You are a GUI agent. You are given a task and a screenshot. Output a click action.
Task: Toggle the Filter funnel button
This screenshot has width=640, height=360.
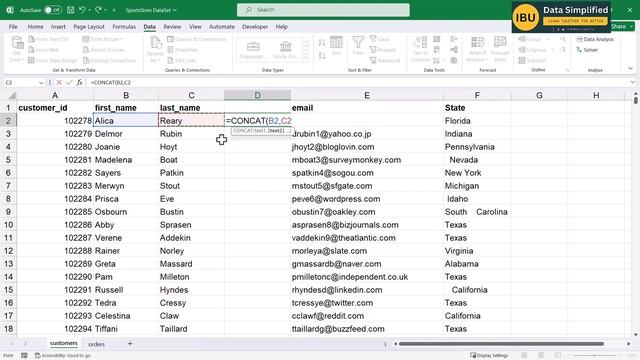click(358, 46)
